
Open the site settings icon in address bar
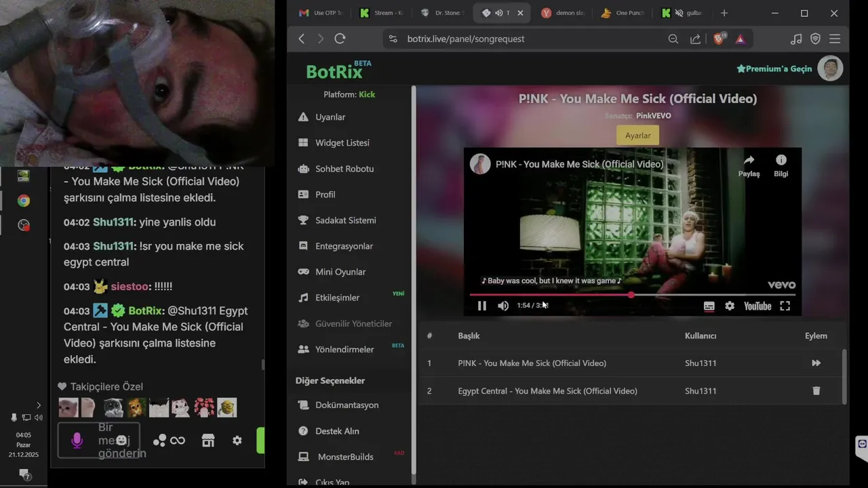[393, 39]
